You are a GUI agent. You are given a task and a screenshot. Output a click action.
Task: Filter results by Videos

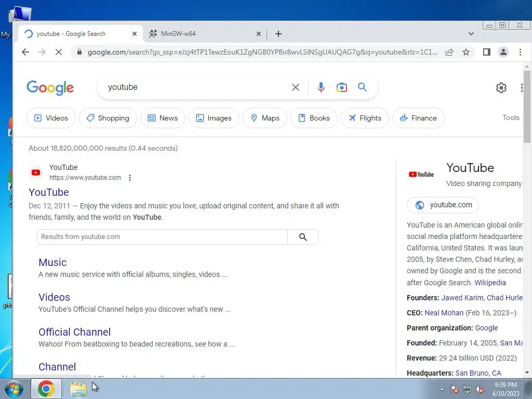point(51,118)
